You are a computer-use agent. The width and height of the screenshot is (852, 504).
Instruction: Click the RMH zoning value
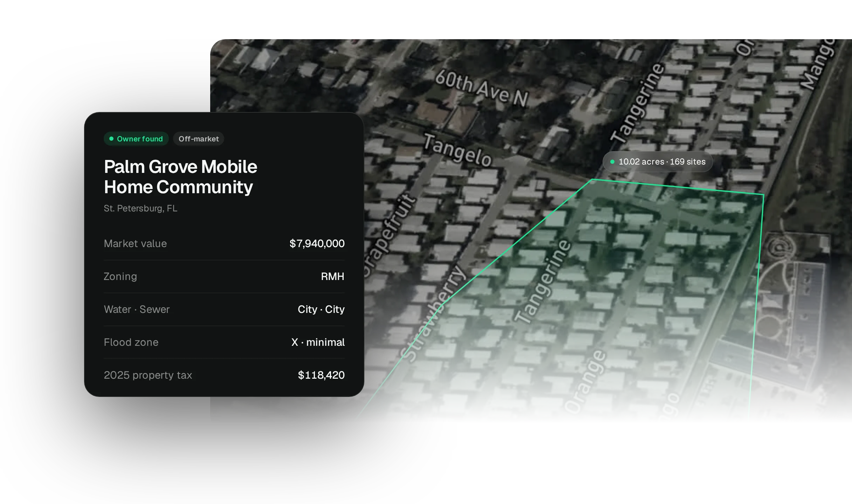pyautogui.click(x=332, y=276)
